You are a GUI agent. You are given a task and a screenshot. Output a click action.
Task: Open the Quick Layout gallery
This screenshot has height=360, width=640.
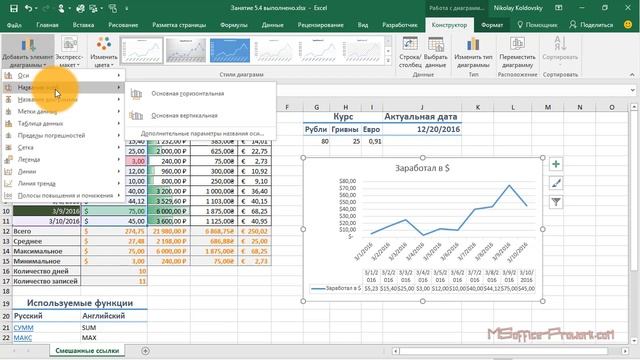tap(69, 52)
